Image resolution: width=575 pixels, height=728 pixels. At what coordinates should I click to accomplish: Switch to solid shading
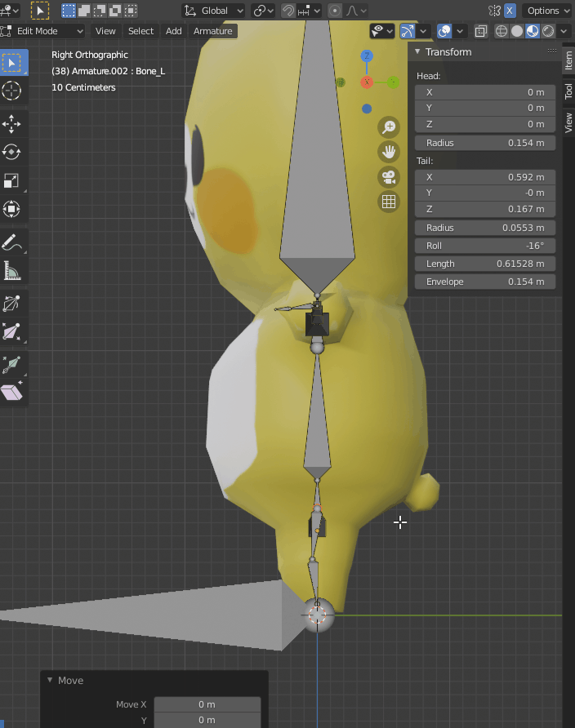517,31
